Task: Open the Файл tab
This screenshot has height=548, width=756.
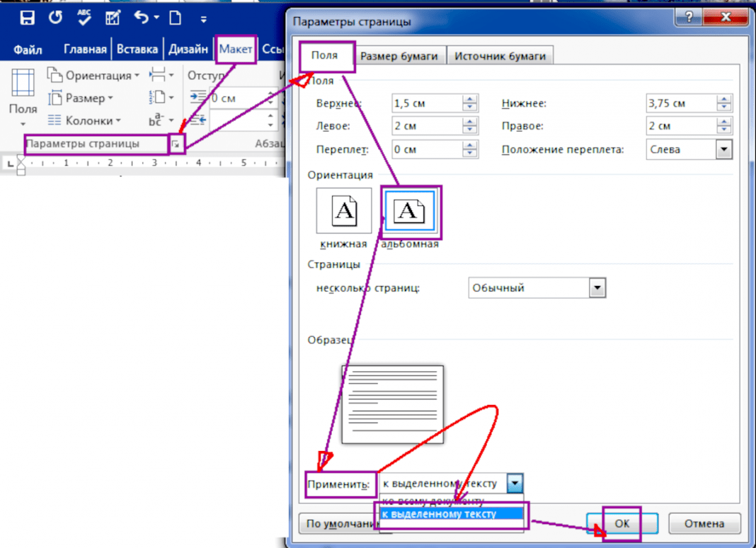Action: pos(28,49)
